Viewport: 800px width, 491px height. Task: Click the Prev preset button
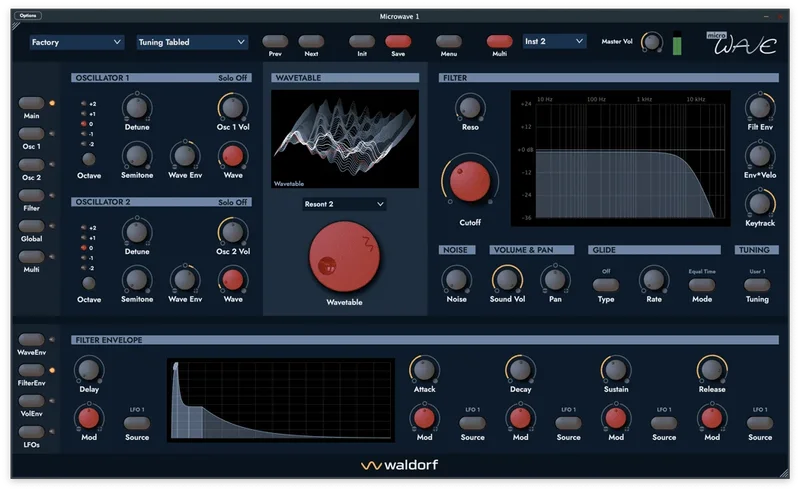pyautogui.click(x=275, y=41)
